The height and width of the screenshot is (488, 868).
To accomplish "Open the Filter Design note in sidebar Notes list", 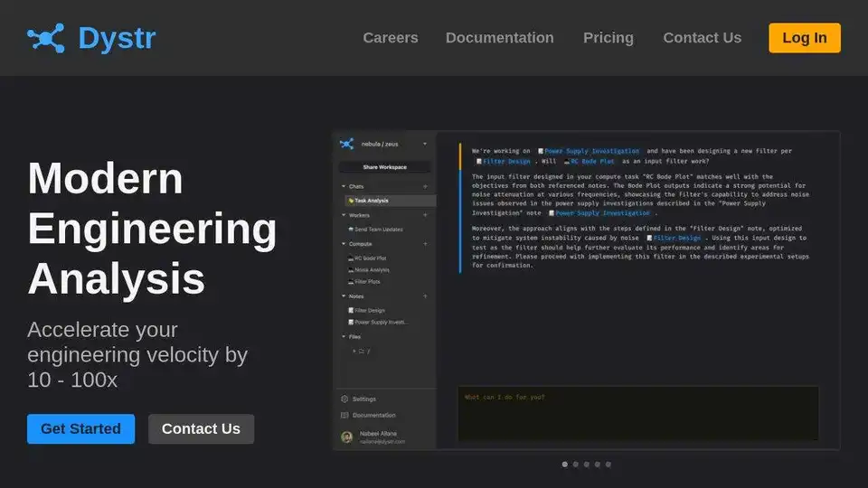I will tap(366, 310).
